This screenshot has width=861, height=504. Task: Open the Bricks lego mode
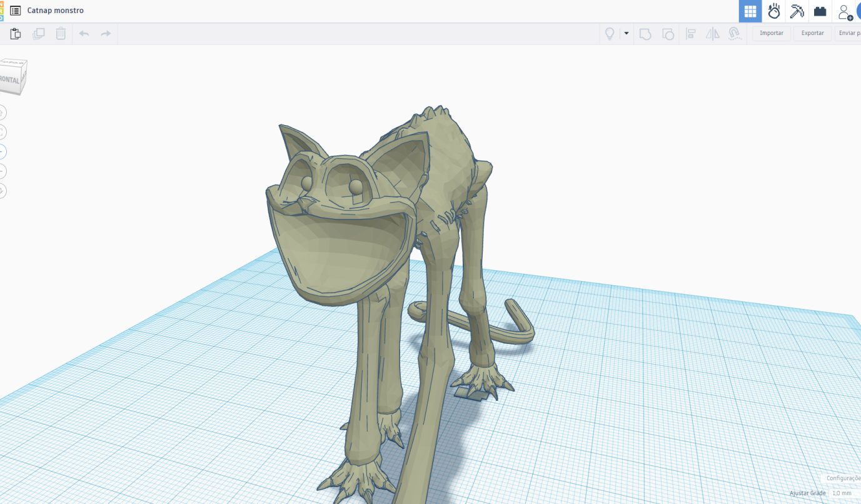(820, 11)
